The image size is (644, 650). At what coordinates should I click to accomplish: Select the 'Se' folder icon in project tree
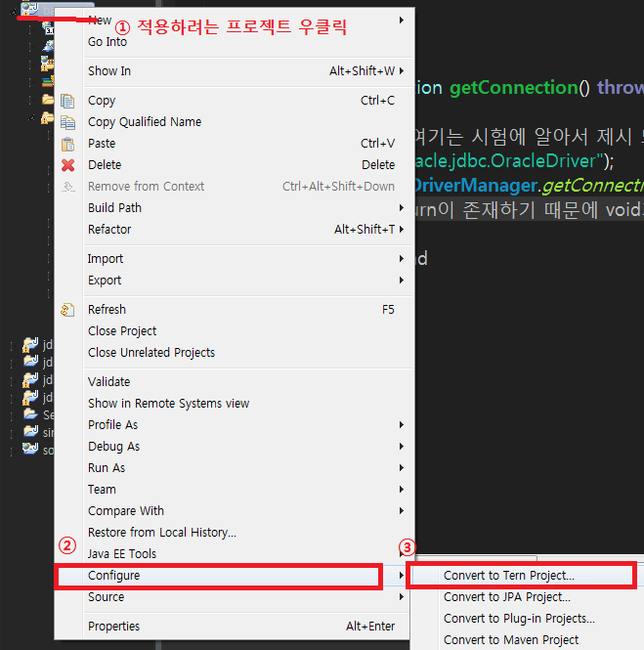tap(30, 413)
